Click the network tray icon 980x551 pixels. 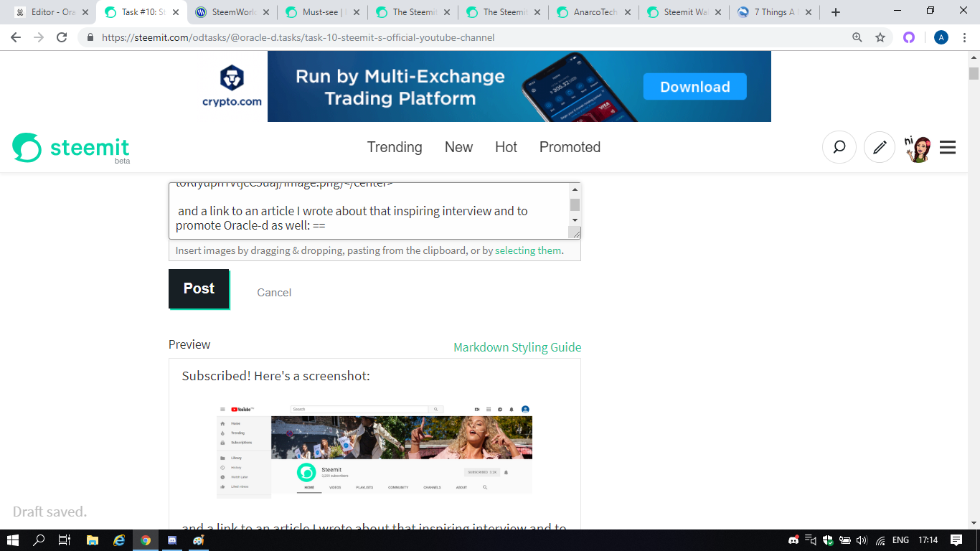(880, 540)
